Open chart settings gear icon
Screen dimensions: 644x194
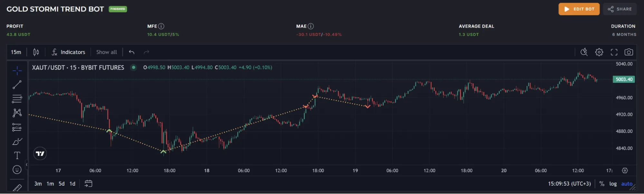pyautogui.click(x=599, y=52)
